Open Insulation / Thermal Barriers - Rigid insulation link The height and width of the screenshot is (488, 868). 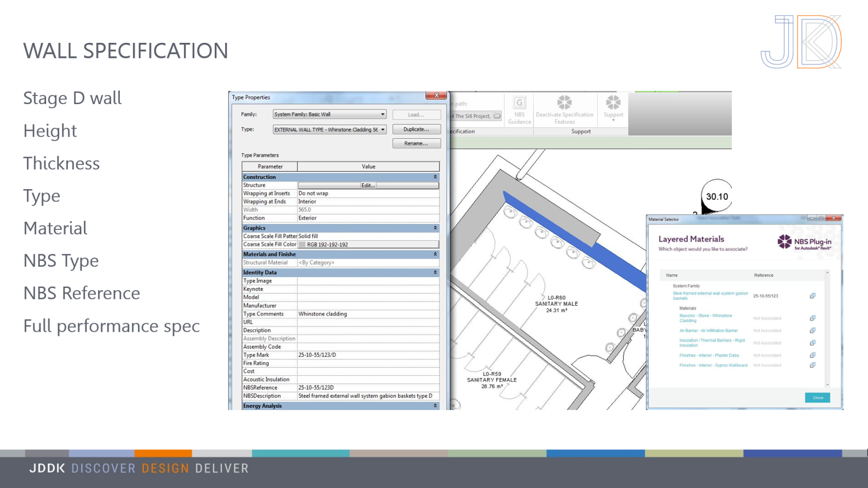712,343
